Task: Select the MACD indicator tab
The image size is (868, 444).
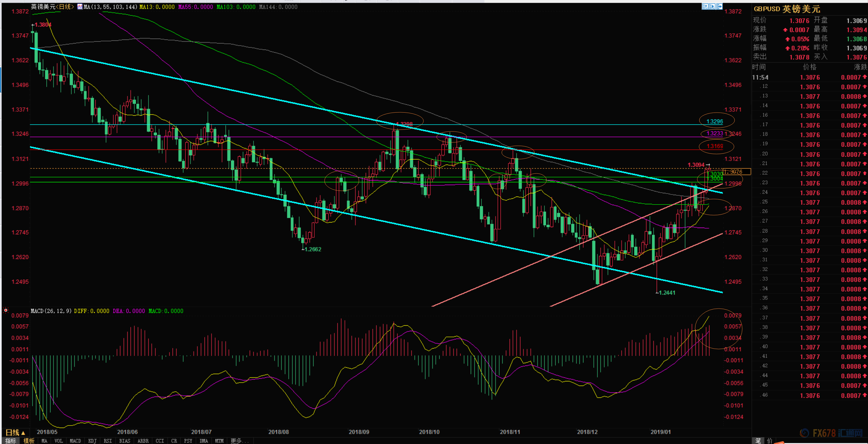Action: (x=75, y=441)
